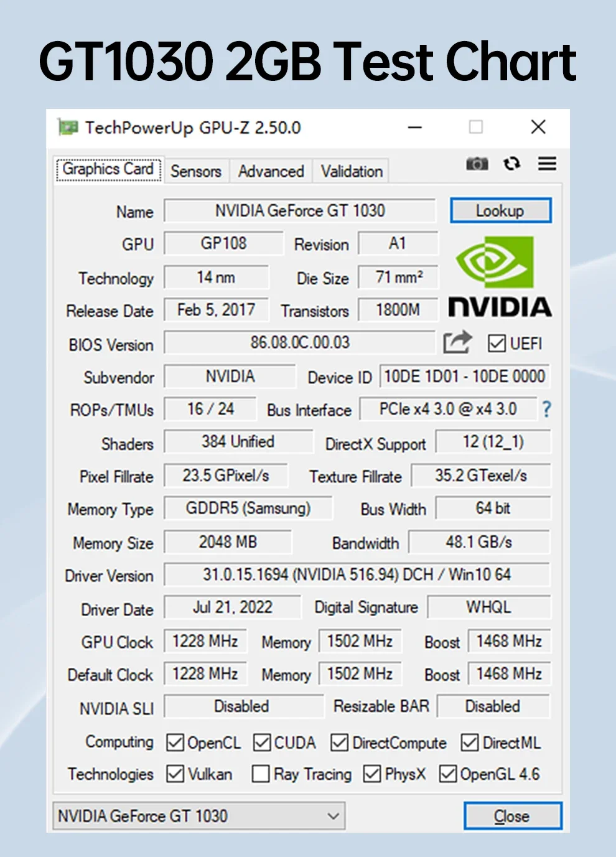Viewport: 616px width, 857px height.
Task: Click the GPU-Z title bar app icon
Action: click(x=68, y=127)
